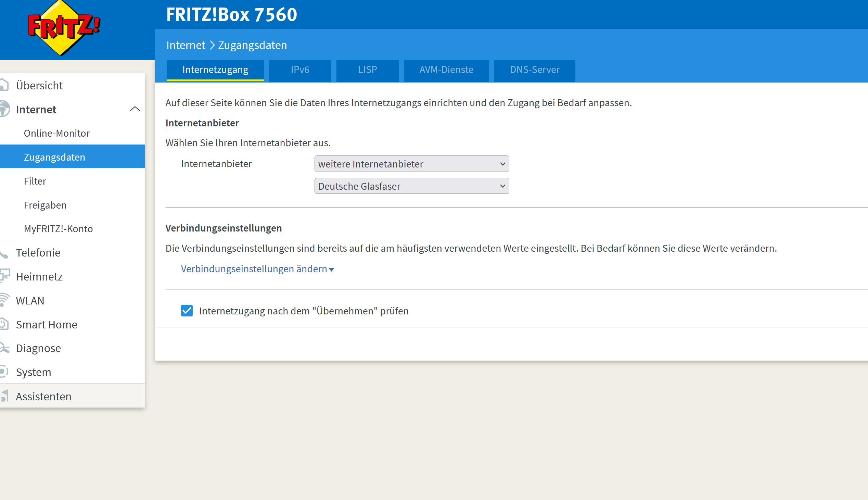This screenshot has height=500, width=868.
Task: Click the Zugangsdaten breadcrumb
Action: pyautogui.click(x=253, y=45)
